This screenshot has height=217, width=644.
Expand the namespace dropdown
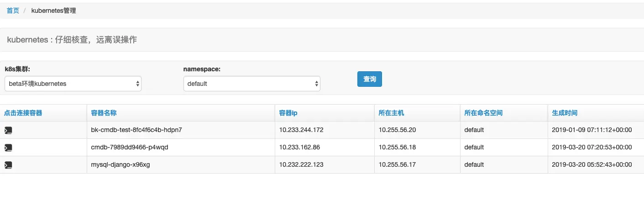pos(252,84)
